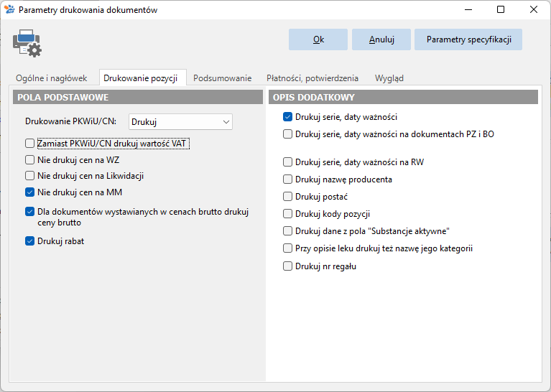
Task: Open the Drukowanie PKWiU/CN dropdown
Action: [180, 122]
